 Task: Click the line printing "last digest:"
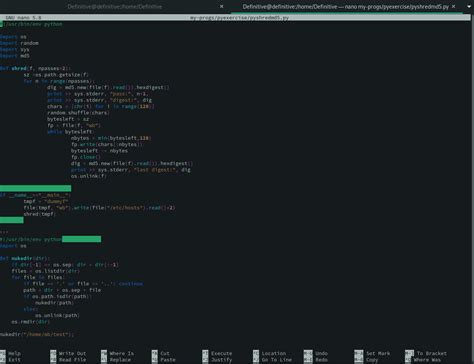[x=131, y=170]
